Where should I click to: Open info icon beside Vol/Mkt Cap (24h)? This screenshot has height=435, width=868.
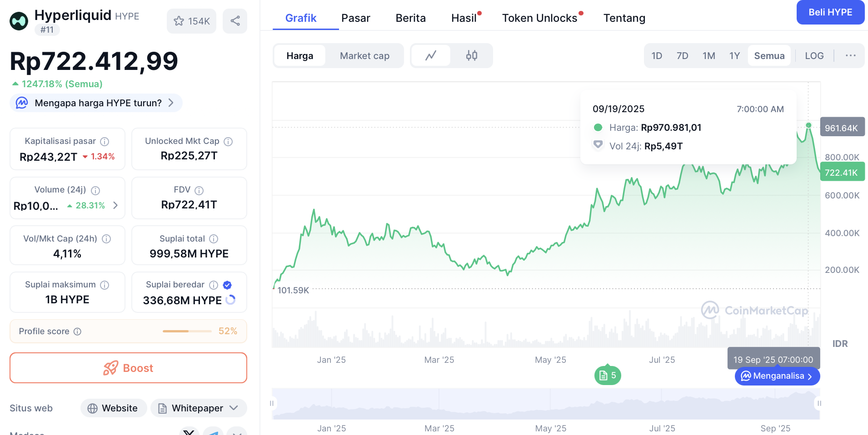(106, 239)
